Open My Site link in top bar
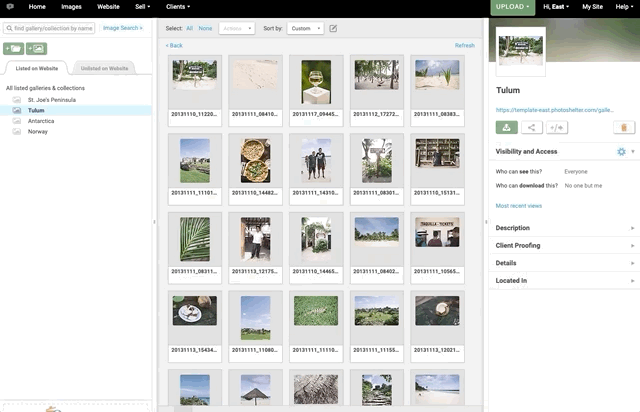This screenshot has width=640, height=412. point(592,7)
